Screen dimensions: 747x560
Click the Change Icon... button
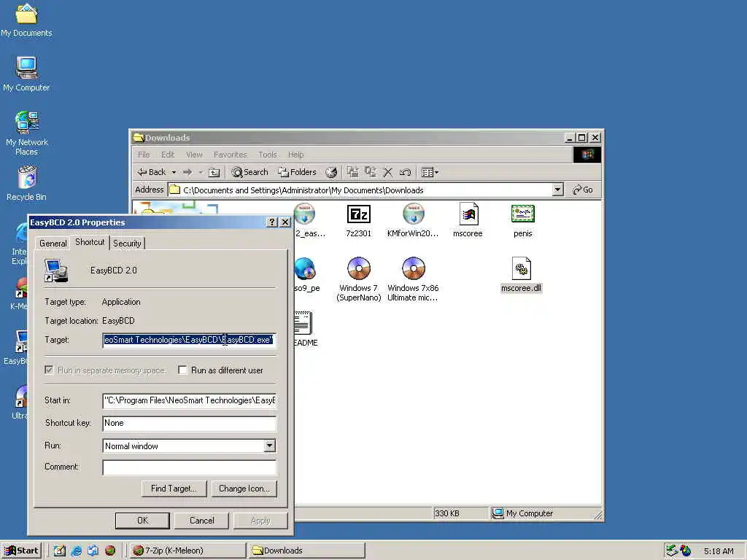[244, 489]
